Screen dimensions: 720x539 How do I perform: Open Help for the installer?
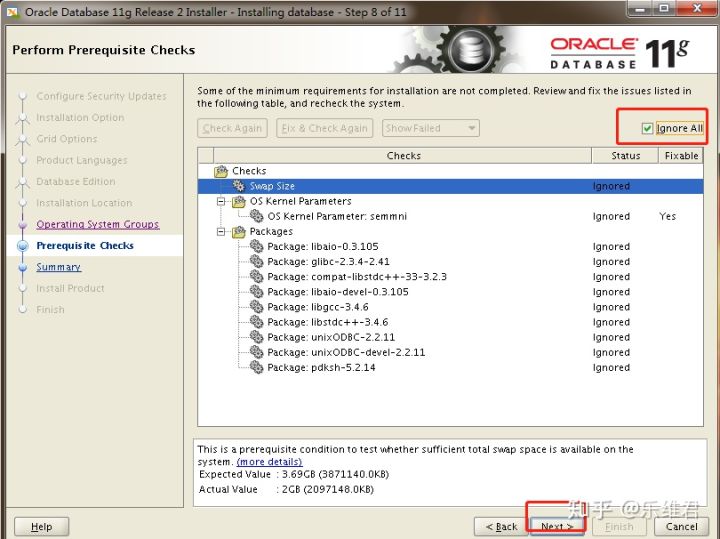coord(41,526)
